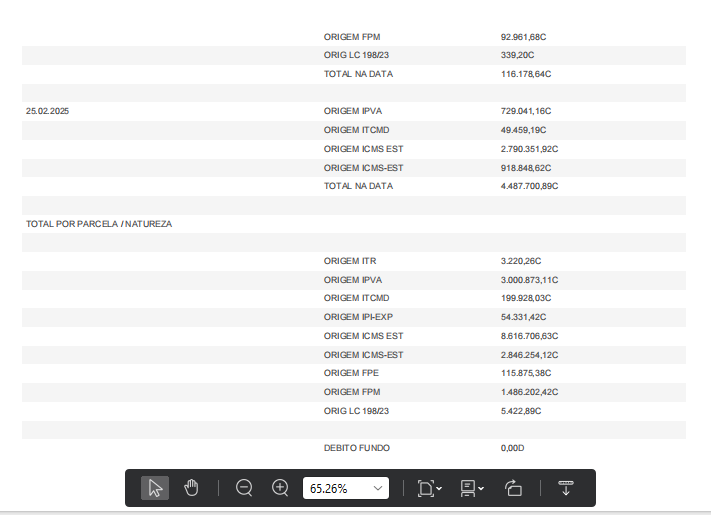Click the ORIGEM FPE row label
711x515 pixels.
pyautogui.click(x=351, y=373)
